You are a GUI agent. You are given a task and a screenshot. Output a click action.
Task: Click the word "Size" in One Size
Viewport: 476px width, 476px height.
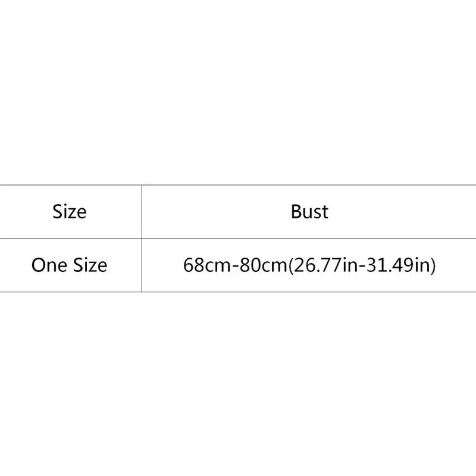[89, 265]
